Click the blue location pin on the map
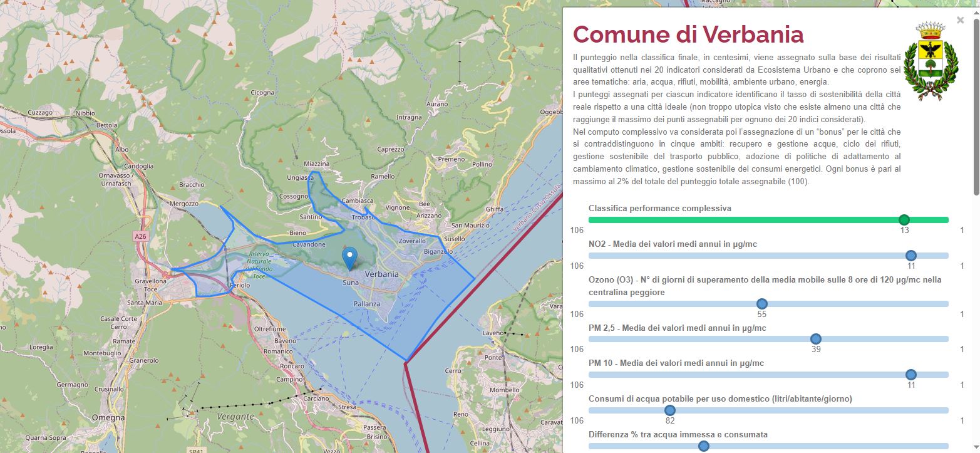The image size is (980, 453). [x=350, y=258]
